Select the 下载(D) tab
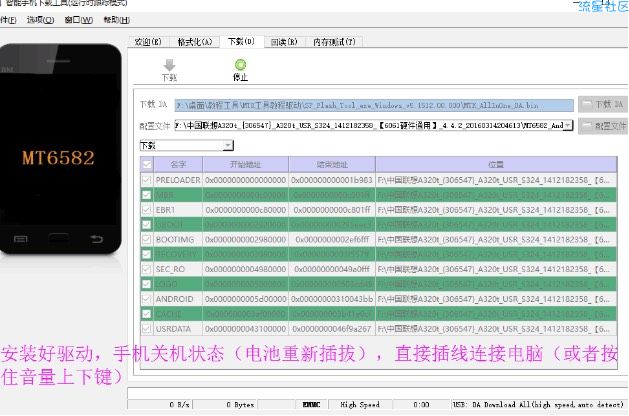The height and width of the screenshot is (416, 629). (241, 41)
